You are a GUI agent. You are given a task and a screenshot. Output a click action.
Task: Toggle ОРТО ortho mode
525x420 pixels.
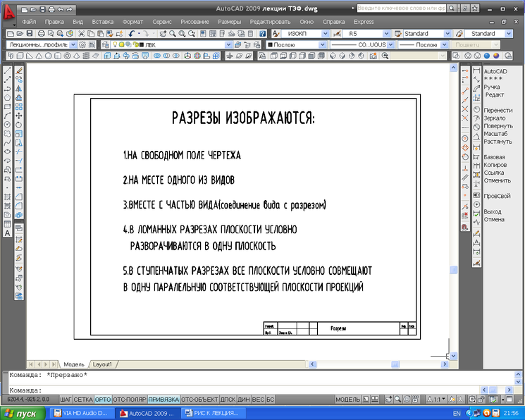click(x=103, y=400)
